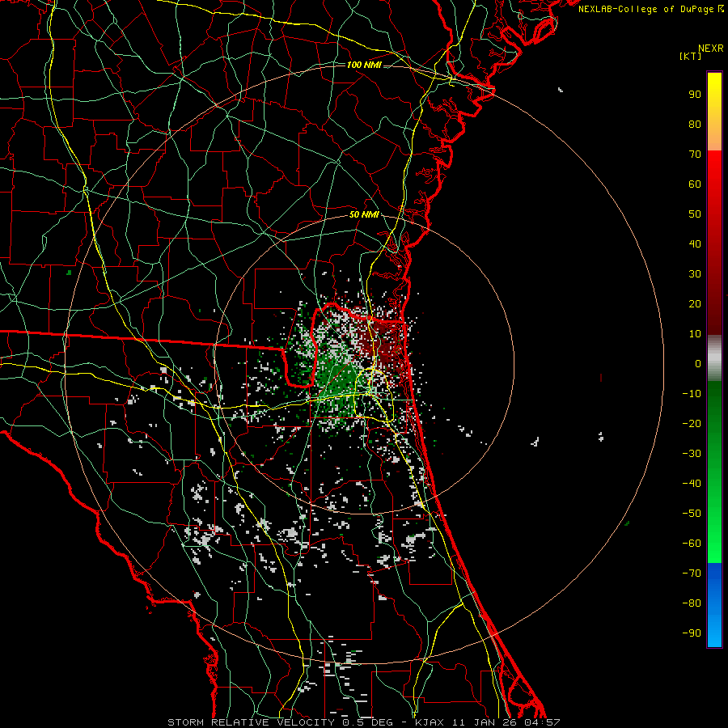Click the 0 value on velocity scale
This screenshot has width=728, height=728.
pyautogui.click(x=698, y=364)
